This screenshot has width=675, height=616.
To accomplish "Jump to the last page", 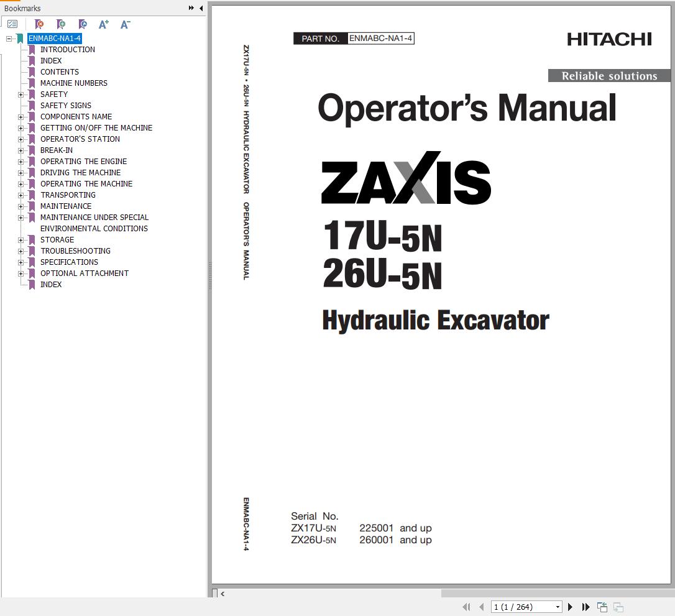I will pos(585,607).
